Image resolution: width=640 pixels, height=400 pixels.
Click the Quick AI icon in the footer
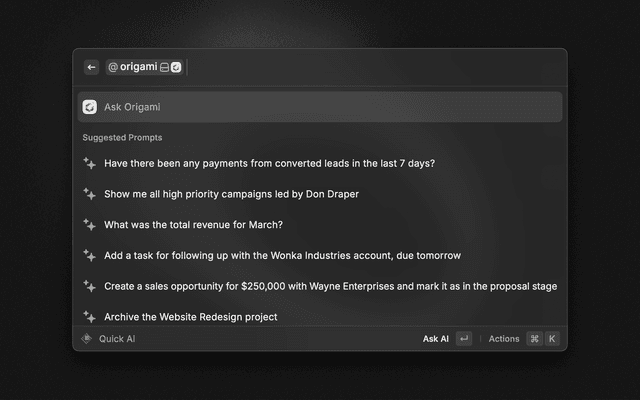pyautogui.click(x=87, y=339)
